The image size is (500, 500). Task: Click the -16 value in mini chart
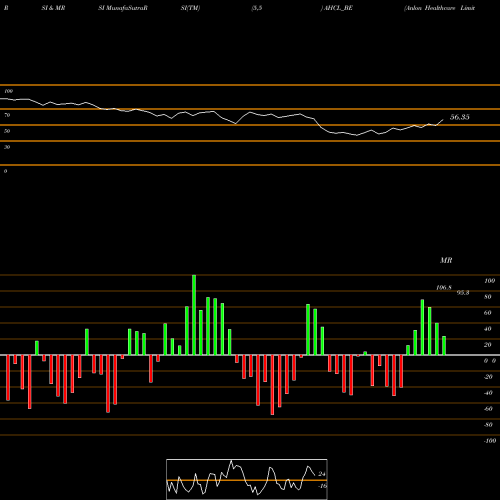(x=322, y=486)
